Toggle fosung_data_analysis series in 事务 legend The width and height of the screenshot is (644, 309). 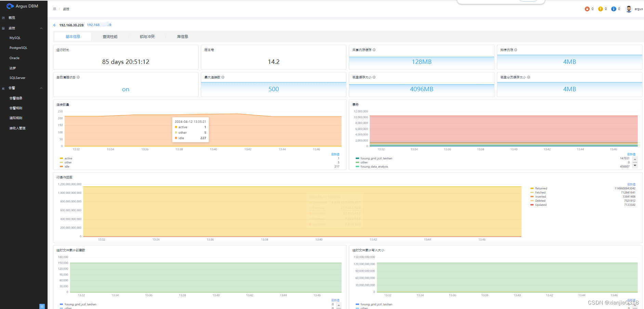pyautogui.click(x=372, y=166)
